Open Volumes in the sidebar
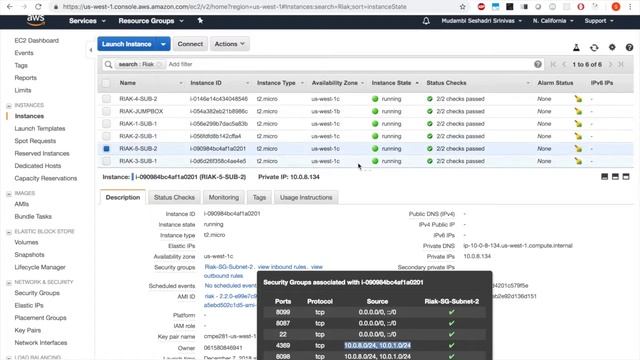The width and height of the screenshot is (640, 360). tap(27, 242)
